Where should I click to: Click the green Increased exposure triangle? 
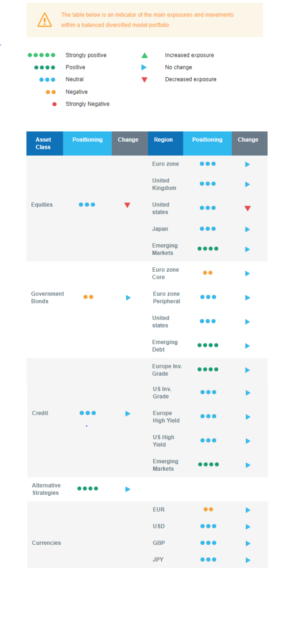click(x=144, y=56)
